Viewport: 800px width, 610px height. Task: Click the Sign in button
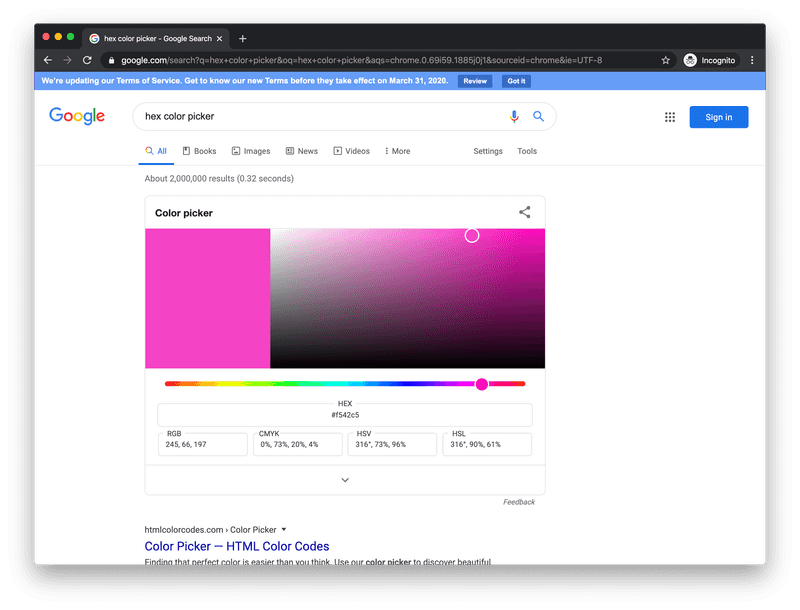[x=718, y=117]
